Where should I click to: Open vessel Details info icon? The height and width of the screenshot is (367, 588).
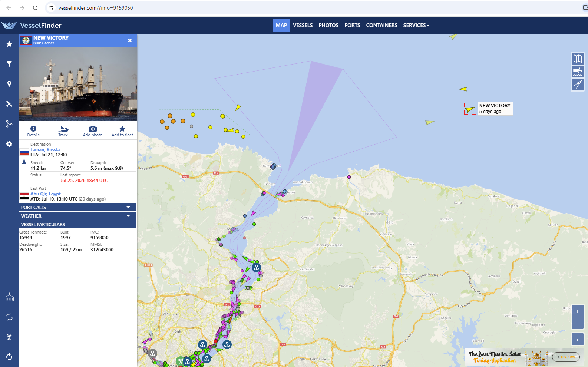point(33,129)
